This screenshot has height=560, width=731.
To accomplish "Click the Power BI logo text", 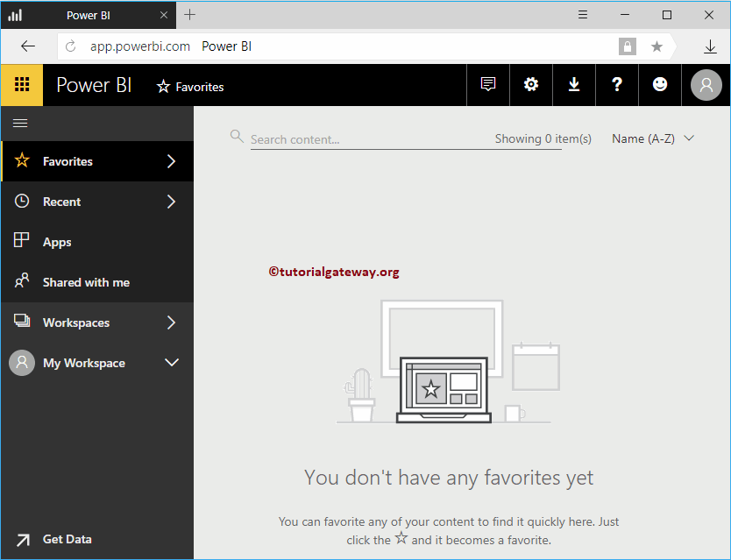I will (94, 85).
